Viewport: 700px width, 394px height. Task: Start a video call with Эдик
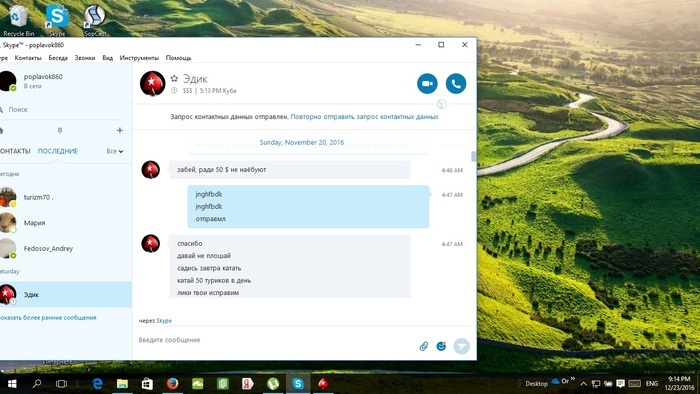427,83
